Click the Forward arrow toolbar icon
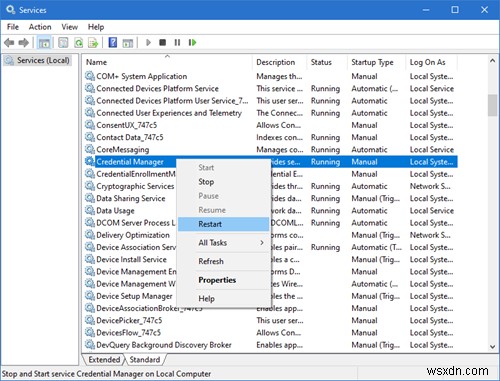This screenshot has height=381, width=500. tap(24, 43)
